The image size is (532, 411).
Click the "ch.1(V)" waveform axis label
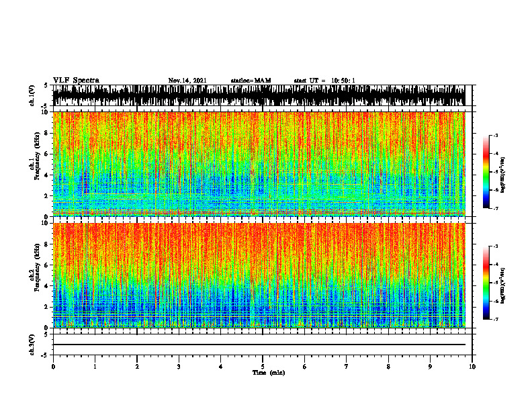(32, 95)
